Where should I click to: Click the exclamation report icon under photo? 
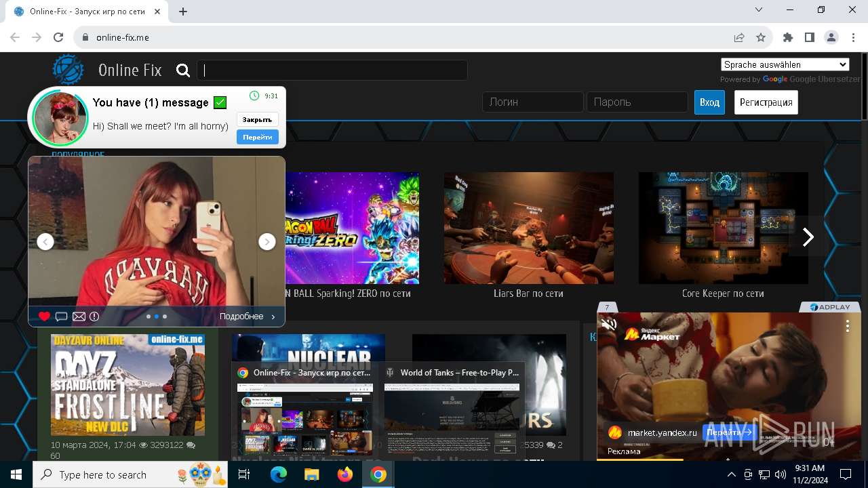tap(94, 317)
